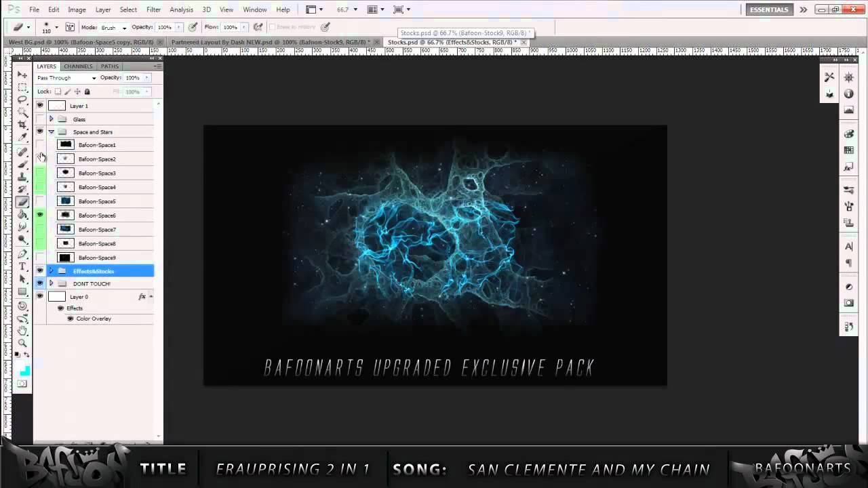Expand the DONT TOUCH! group
Image resolution: width=868 pixels, height=488 pixels.
(x=52, y=283)
